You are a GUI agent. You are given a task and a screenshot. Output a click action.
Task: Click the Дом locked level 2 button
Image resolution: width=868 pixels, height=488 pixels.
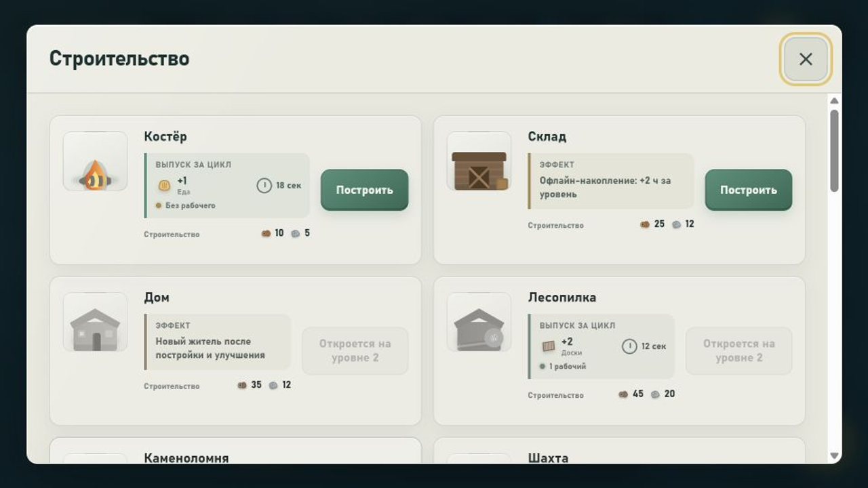pos(355,350)
